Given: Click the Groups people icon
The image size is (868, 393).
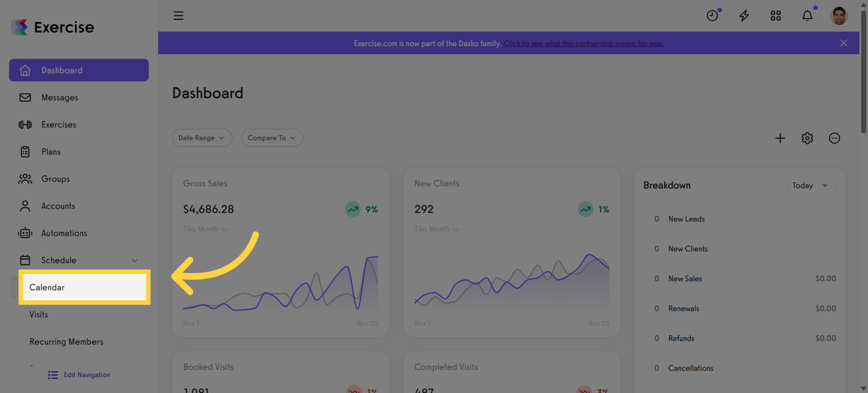Looking at the screenshot, I should (x=25, y=179).
